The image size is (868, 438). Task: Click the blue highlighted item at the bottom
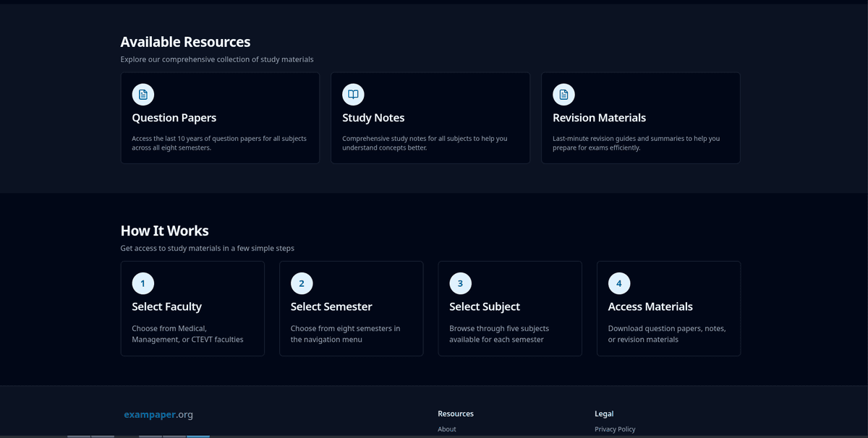198,436
